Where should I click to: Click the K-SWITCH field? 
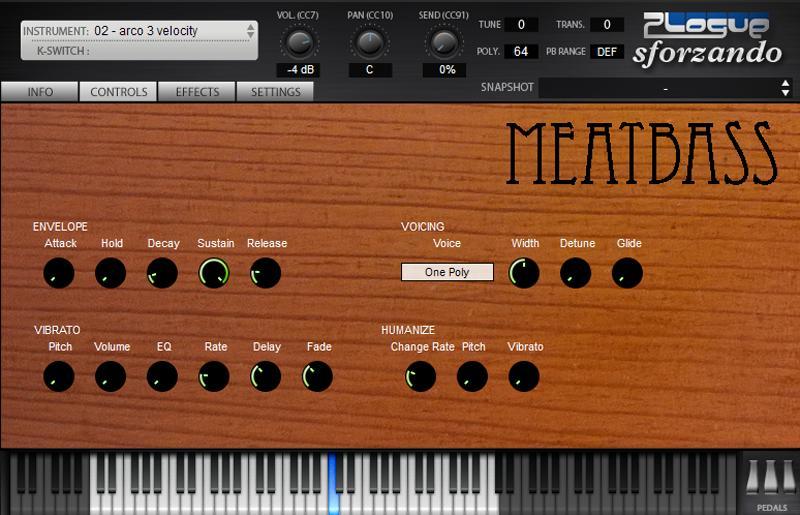[x=139, y=51]
